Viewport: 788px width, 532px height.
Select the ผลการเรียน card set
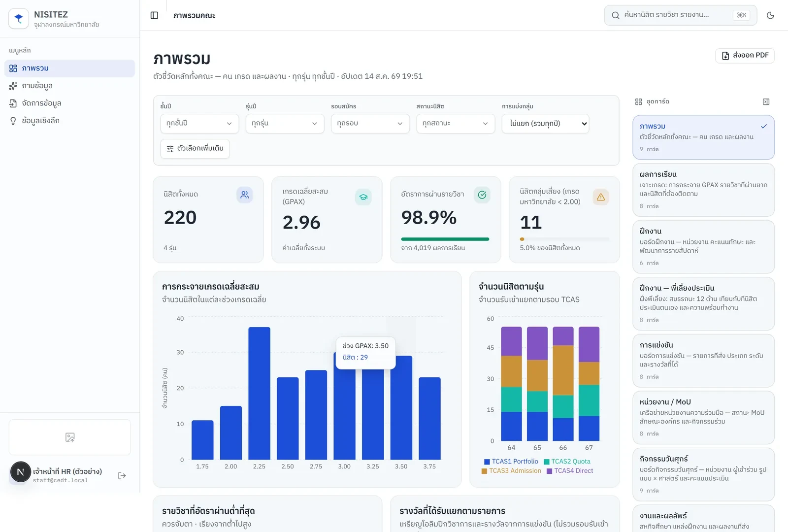coord(703,190)
